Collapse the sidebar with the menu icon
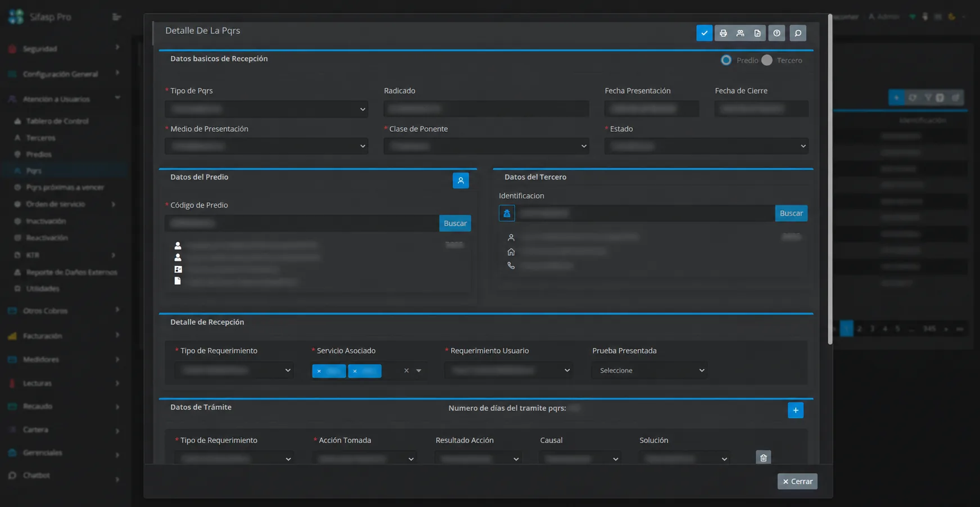The image size is (980, 507). coord(117,17)
